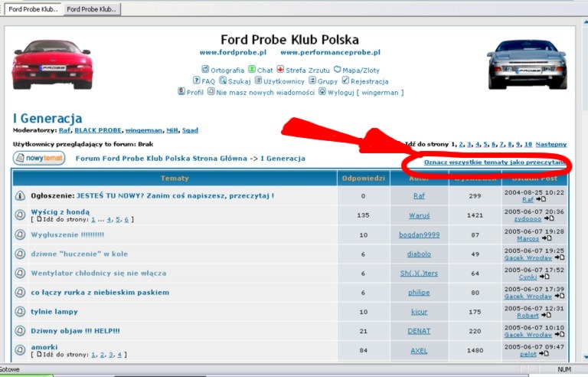Click the Mapa/Zloty icon
Screen dimensions: 588x377
[337, 70]
